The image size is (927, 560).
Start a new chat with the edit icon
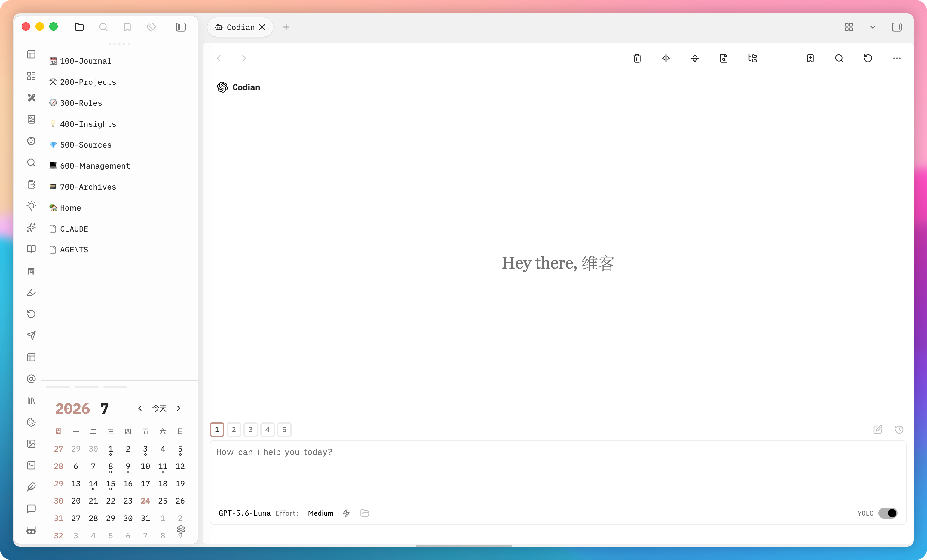point(878,430)
